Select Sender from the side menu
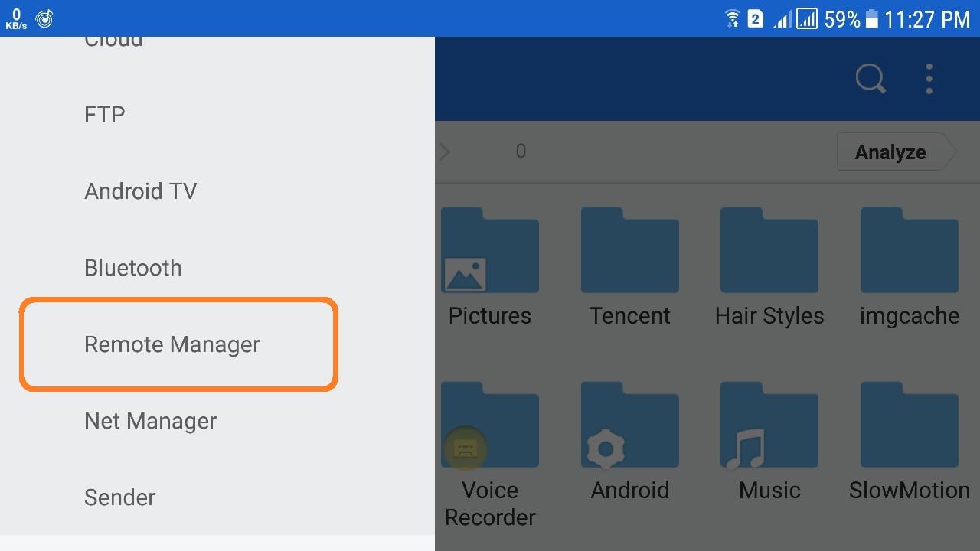 coord(120,497)
